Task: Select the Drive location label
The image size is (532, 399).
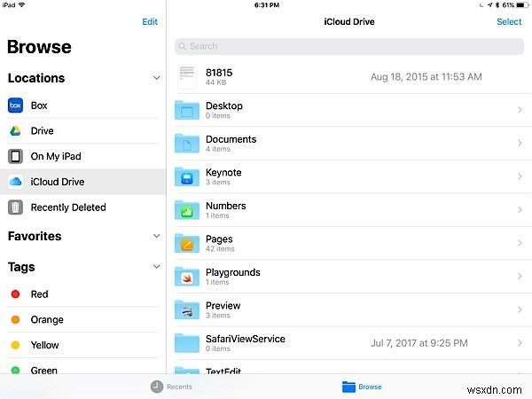Action: pyautogui.click(x=42, y=131)
